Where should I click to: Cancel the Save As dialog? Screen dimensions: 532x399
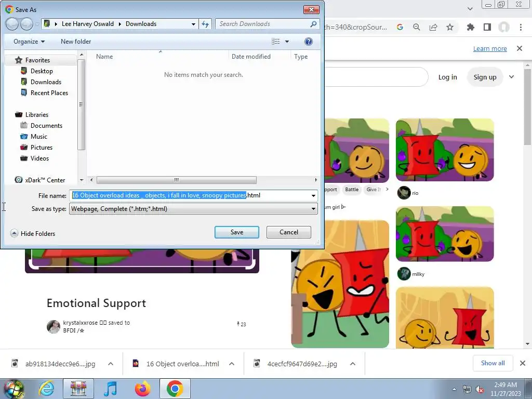tap(289, 232)
